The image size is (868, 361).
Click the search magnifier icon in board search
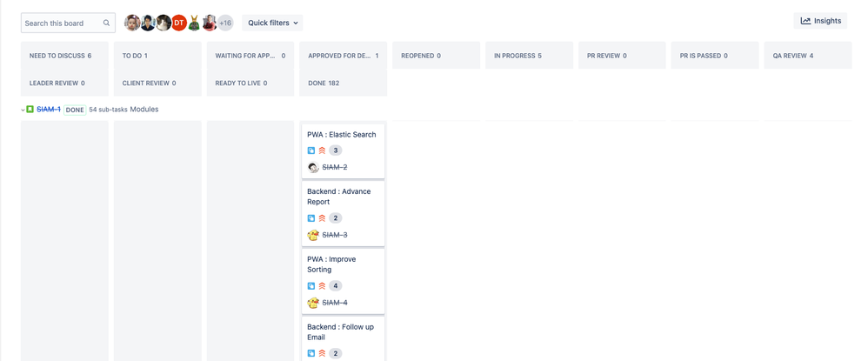106,23
